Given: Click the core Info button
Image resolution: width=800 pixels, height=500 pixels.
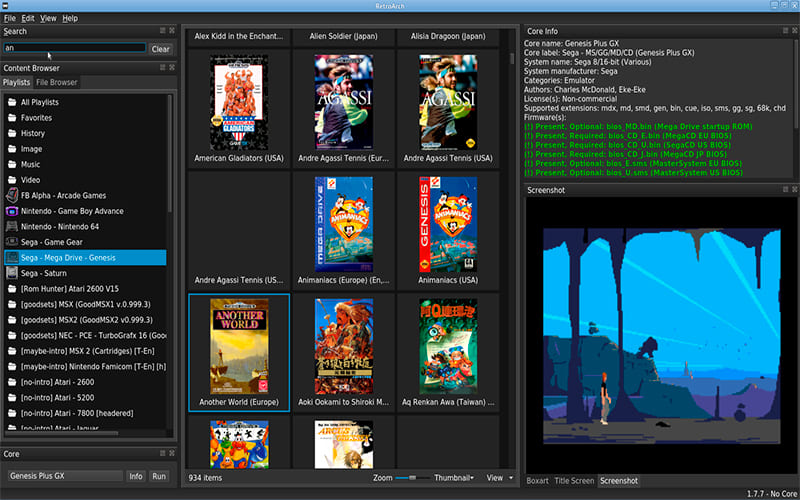Looking at the screenshot, I should click(x=136, y=476).
